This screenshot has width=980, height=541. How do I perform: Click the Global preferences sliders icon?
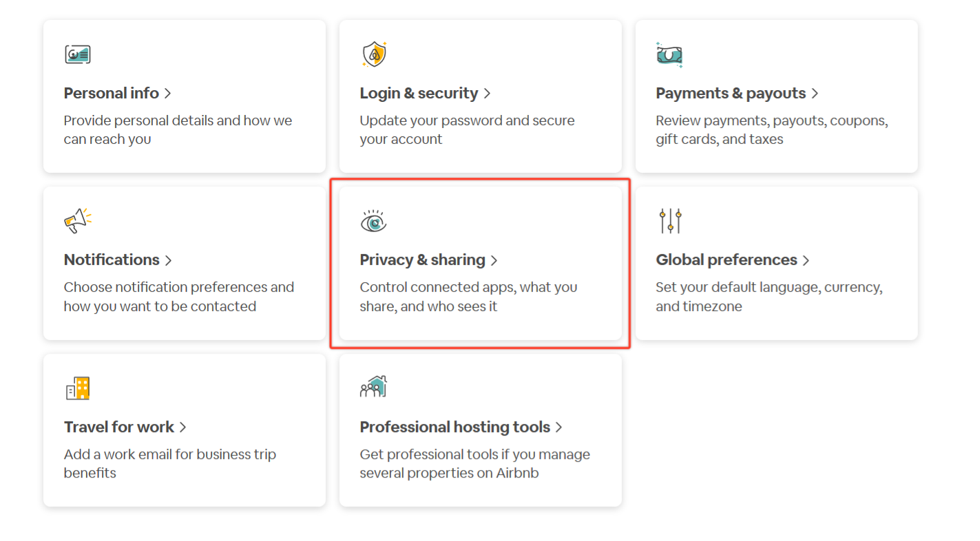(670, 221)
